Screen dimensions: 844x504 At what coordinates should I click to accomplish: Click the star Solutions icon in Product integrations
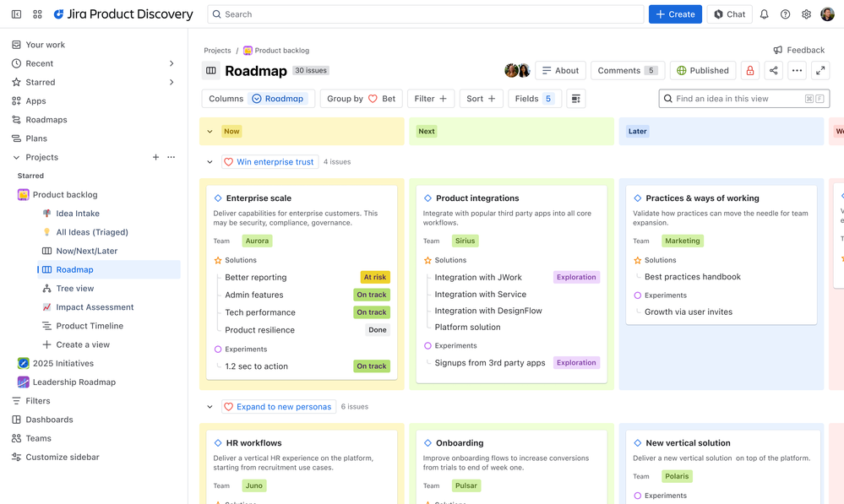(428, 260)
